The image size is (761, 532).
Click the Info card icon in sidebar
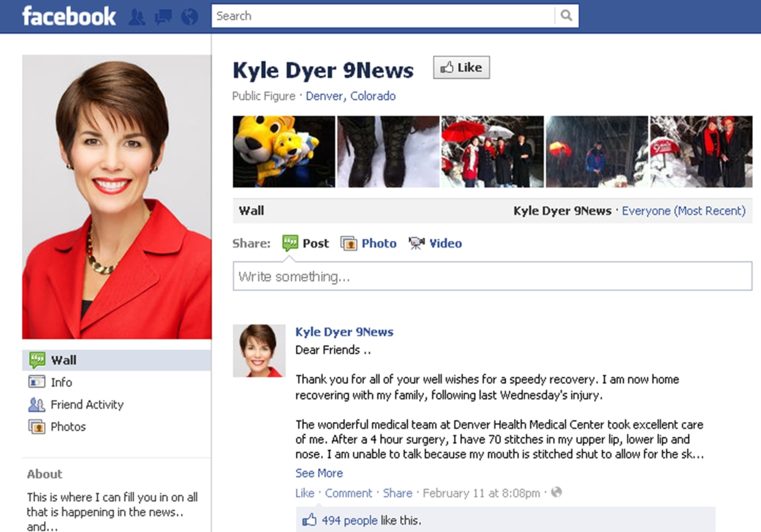(x=37, y=382)
